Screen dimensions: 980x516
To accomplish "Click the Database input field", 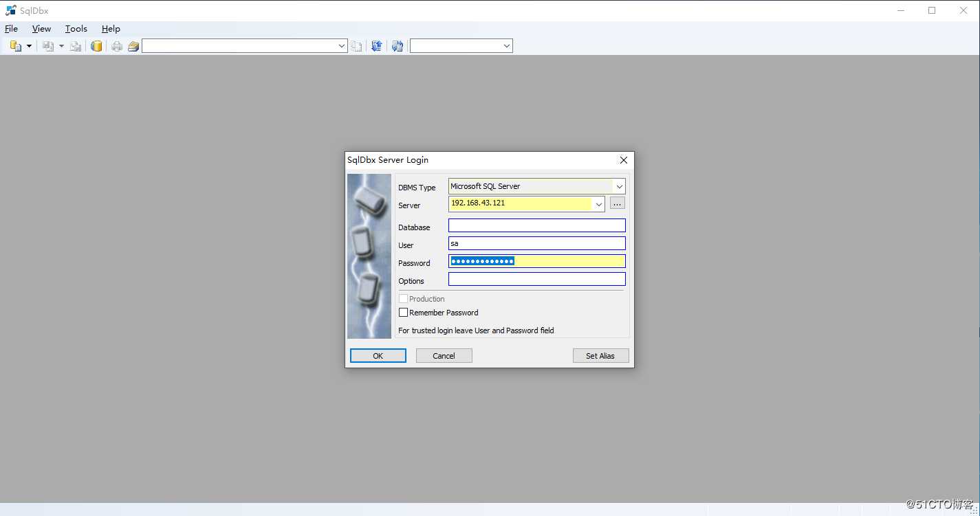I will click(x=537, y=225).
